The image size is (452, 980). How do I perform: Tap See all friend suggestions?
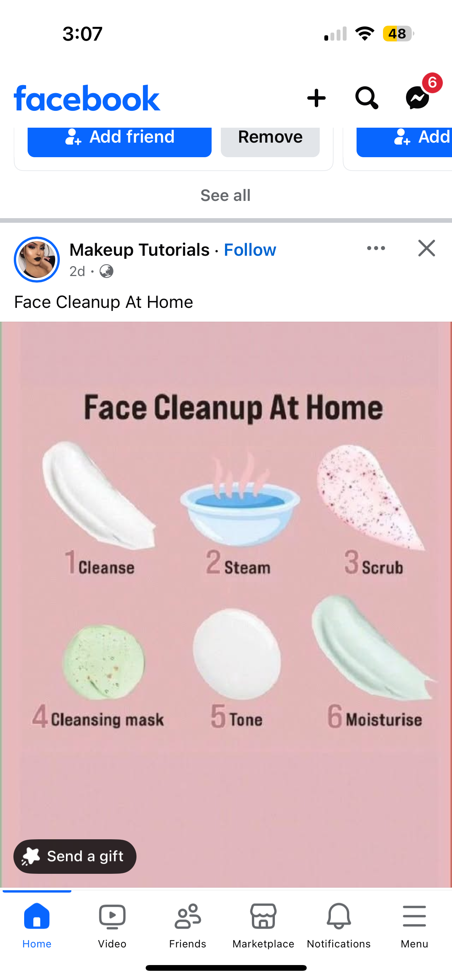click(225, 196)
